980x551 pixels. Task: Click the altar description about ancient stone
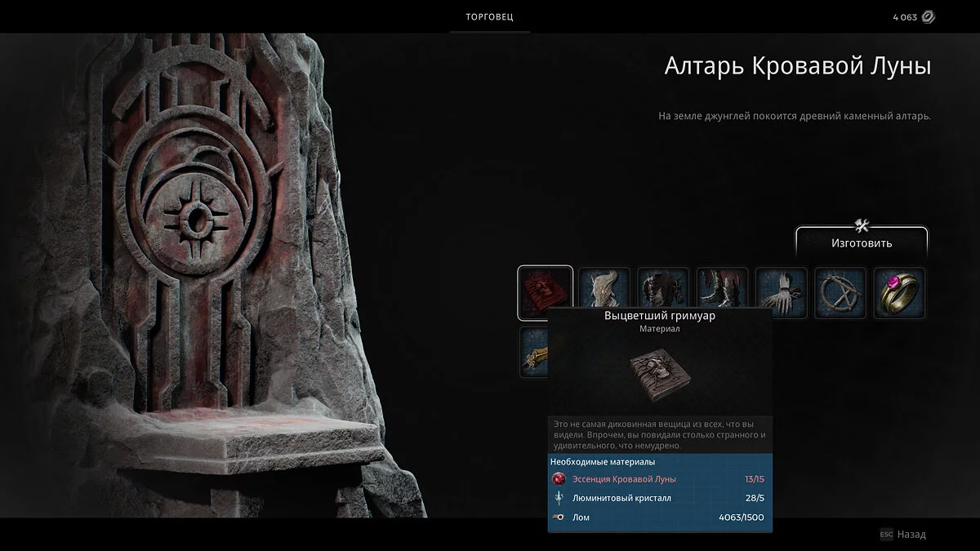(795, 116)
